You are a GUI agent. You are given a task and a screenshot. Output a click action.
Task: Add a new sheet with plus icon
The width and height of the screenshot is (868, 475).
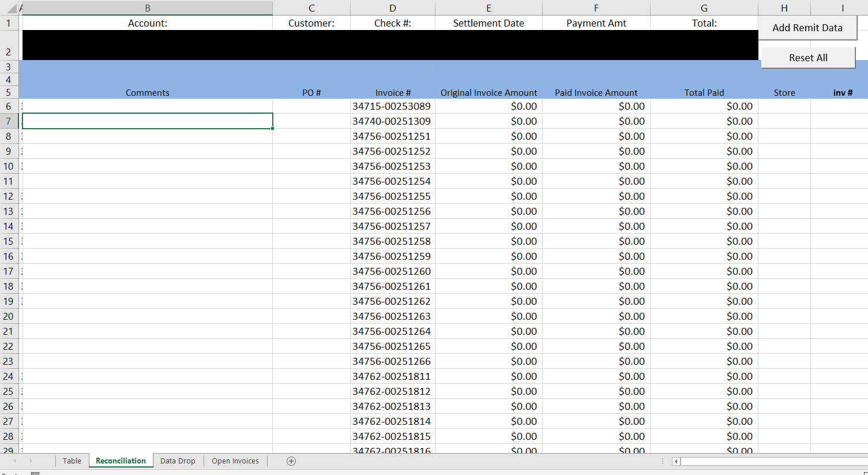click(291, 461)
